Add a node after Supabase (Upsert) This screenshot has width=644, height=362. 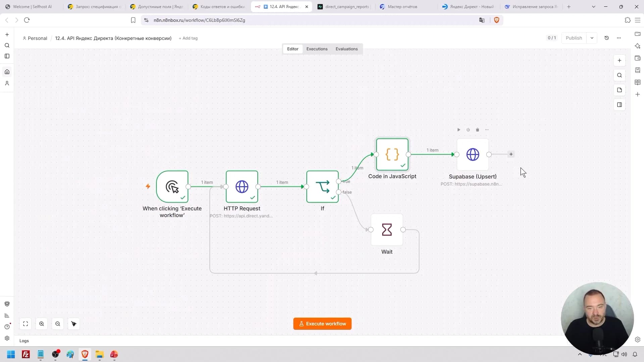(x=511, y=154)
